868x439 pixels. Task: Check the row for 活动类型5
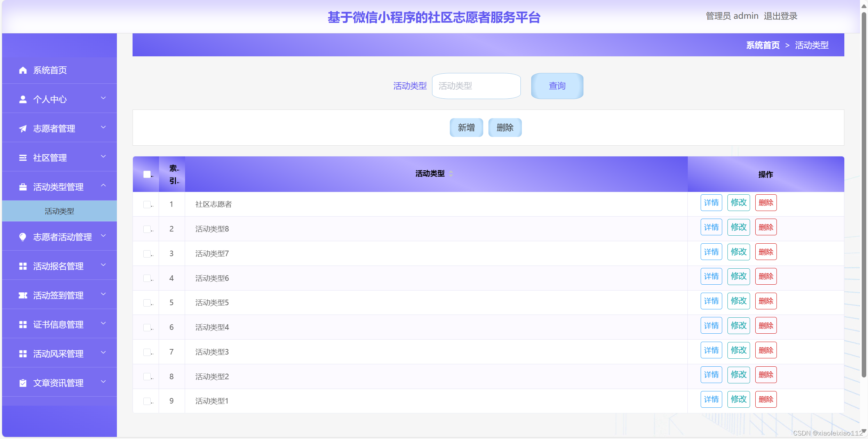(147, 303)
